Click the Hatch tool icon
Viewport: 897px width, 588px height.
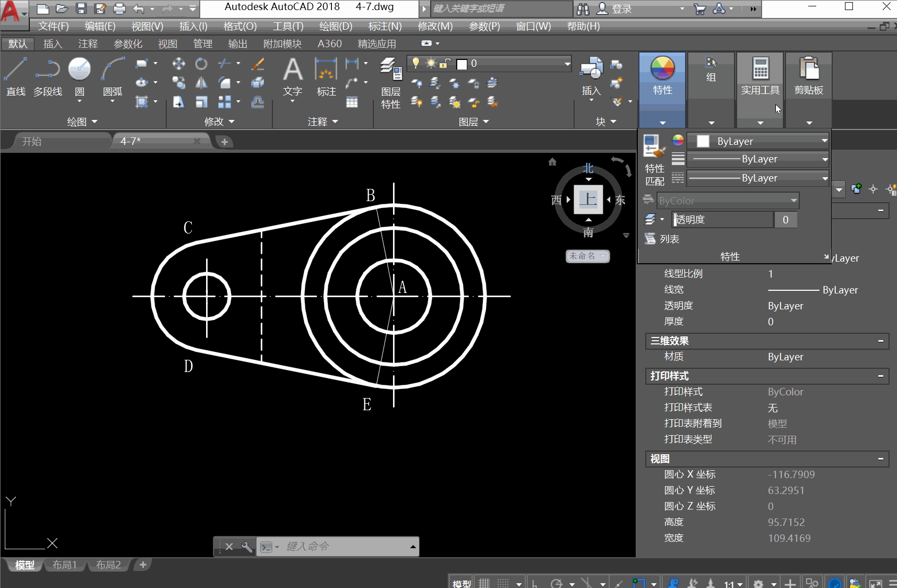[141, 102]
